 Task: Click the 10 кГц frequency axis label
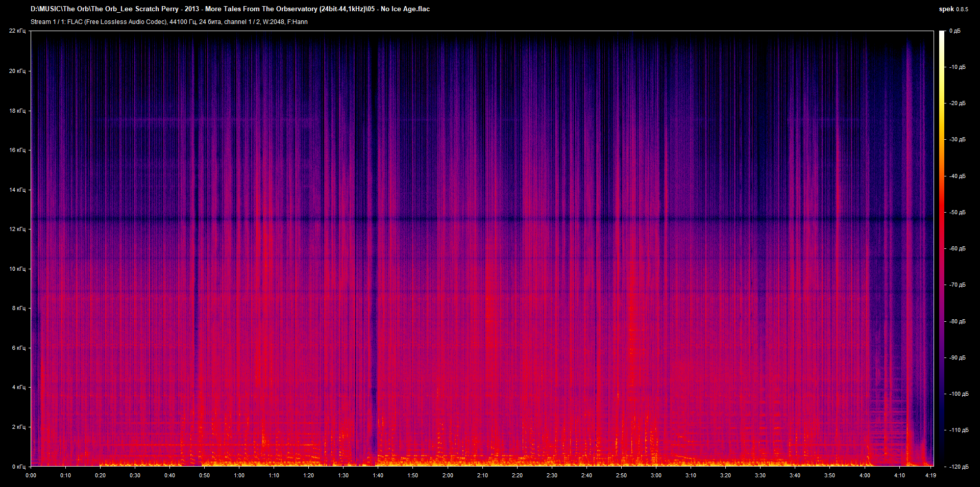(x=17, y=269)
